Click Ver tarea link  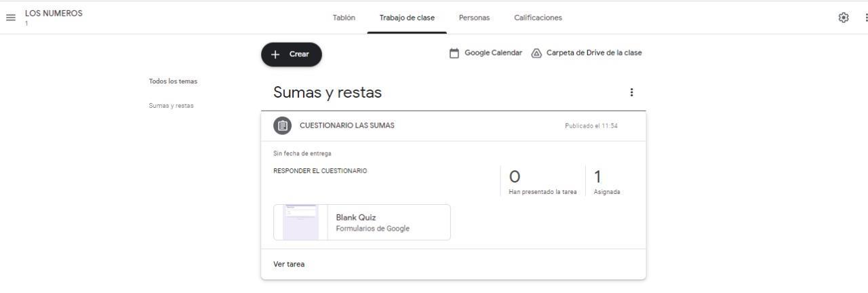[x=289, y=265]
